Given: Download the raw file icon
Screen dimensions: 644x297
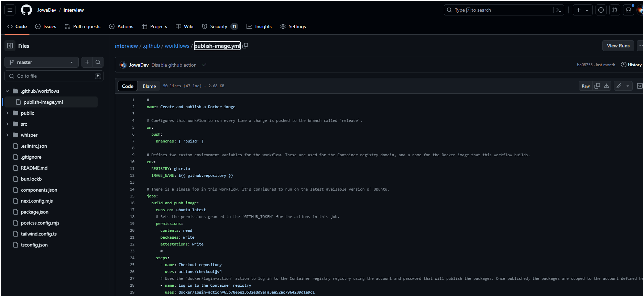Looking at the screenshot, I should point(607,86).
